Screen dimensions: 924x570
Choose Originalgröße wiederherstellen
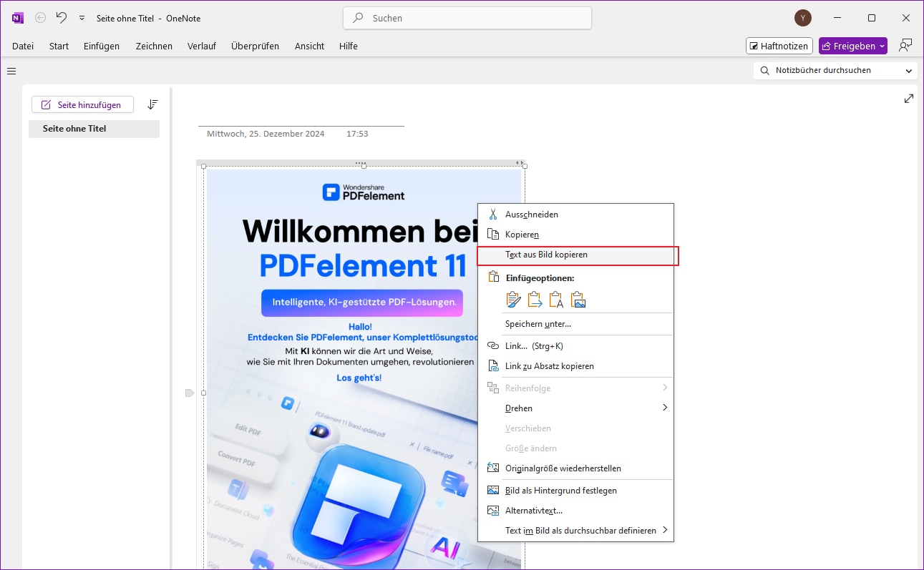pos(575,468)
